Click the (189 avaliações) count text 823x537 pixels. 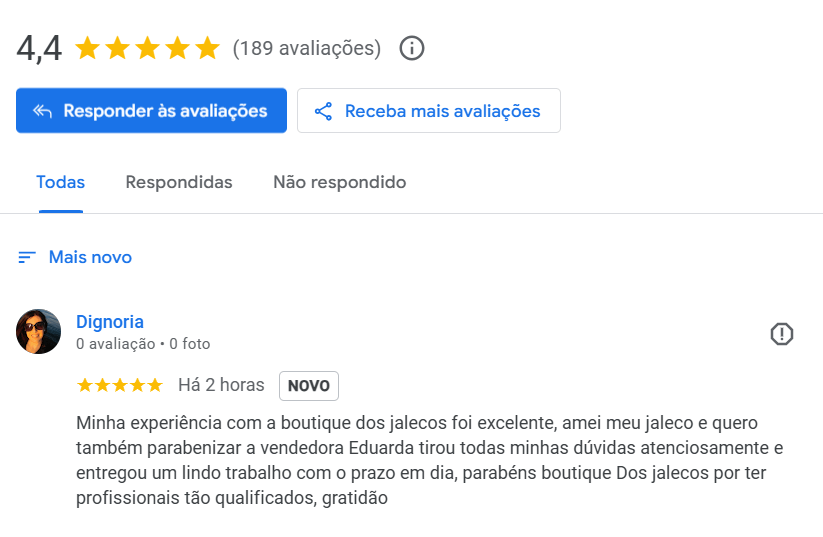(x=307, y=48)
